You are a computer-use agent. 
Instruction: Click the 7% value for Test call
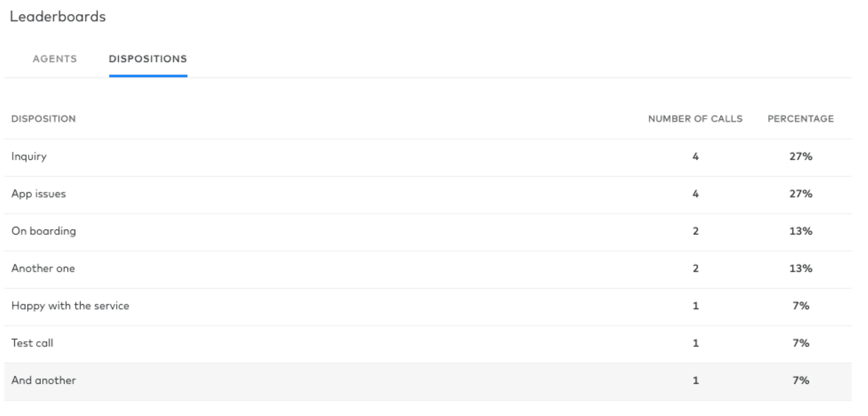pos(802,343)
